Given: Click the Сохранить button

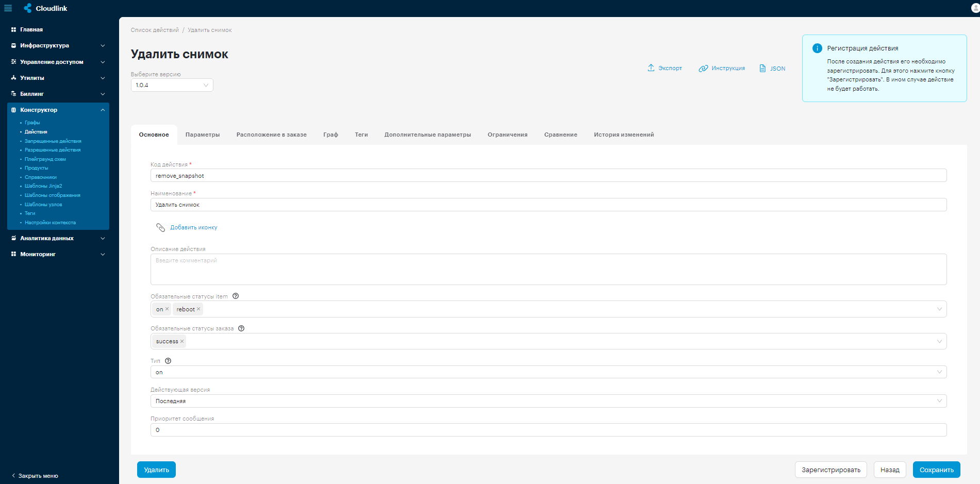Looking at the screenshot, I should [x=937, y=470].
